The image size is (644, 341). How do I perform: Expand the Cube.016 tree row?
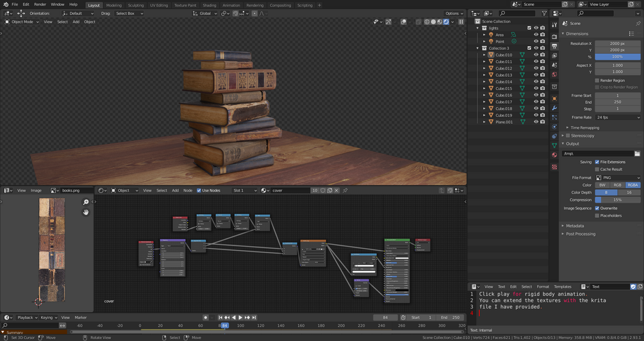click(484, 96)
